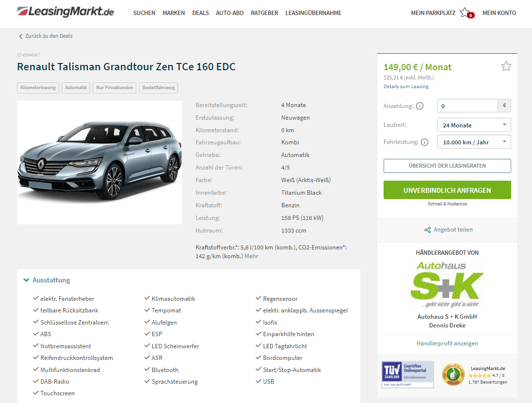
Task: Open the AUTO-ABO menu
Action: tap(230, 13)
